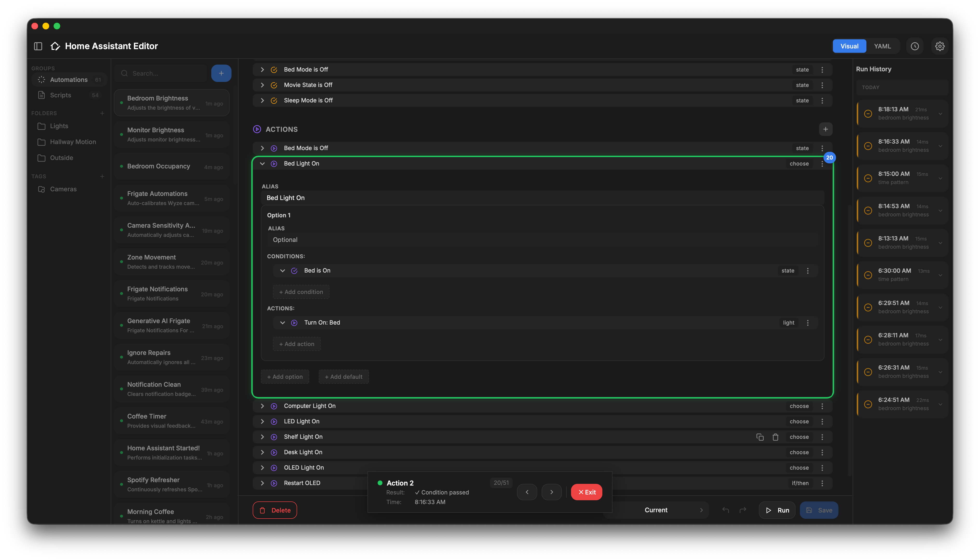The image size is (980, 560).
Task: Click Add action button
Action: coord(297,344)
